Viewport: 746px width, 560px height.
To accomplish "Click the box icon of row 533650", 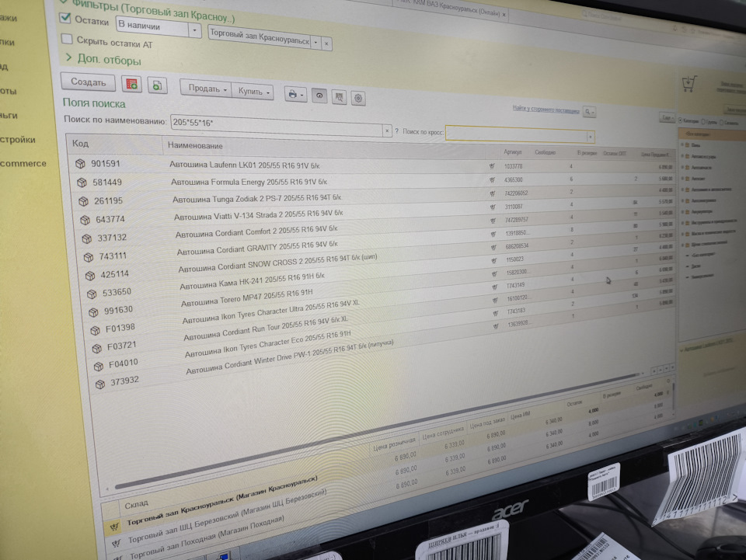I will (x=92, y=294).
